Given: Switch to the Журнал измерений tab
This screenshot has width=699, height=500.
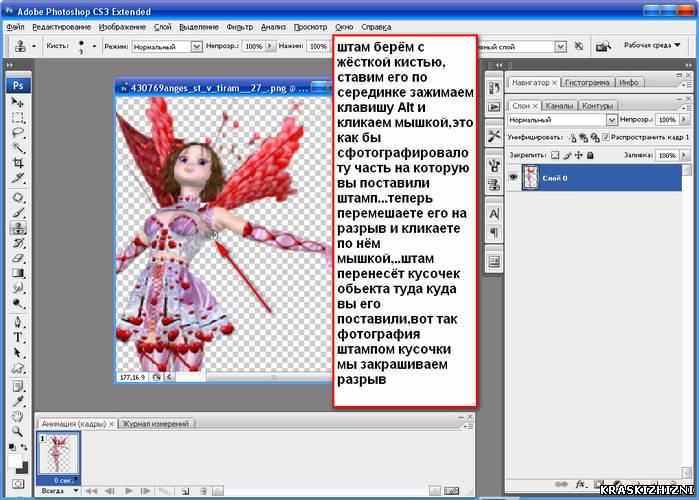Looking at the screenshot, I should click(156, 423).
